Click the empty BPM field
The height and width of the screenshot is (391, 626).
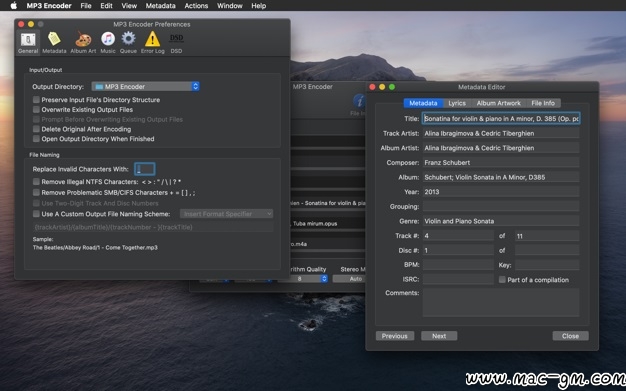458,264
